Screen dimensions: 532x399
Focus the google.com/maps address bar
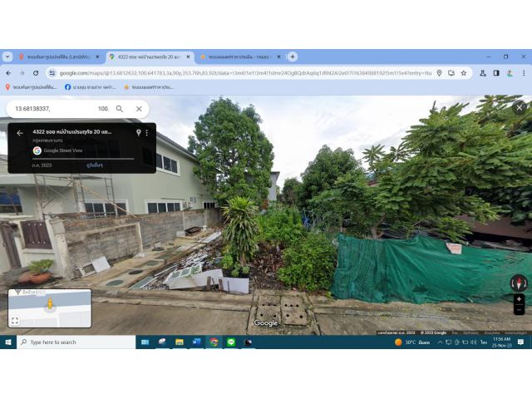tap(245, 73)
